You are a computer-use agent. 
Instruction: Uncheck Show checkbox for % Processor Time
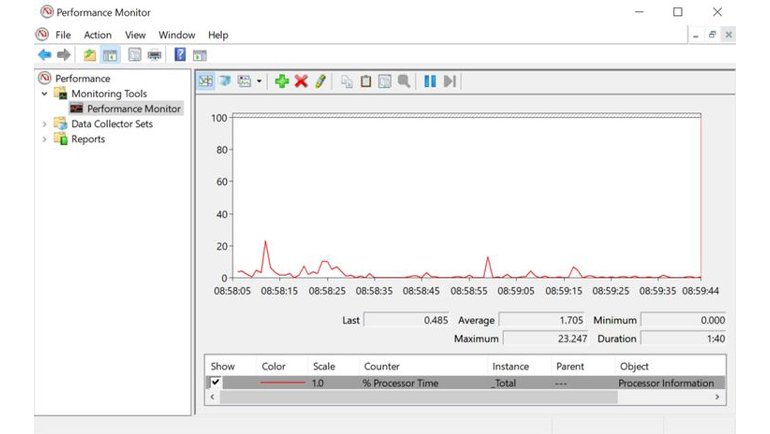point(215,382)
